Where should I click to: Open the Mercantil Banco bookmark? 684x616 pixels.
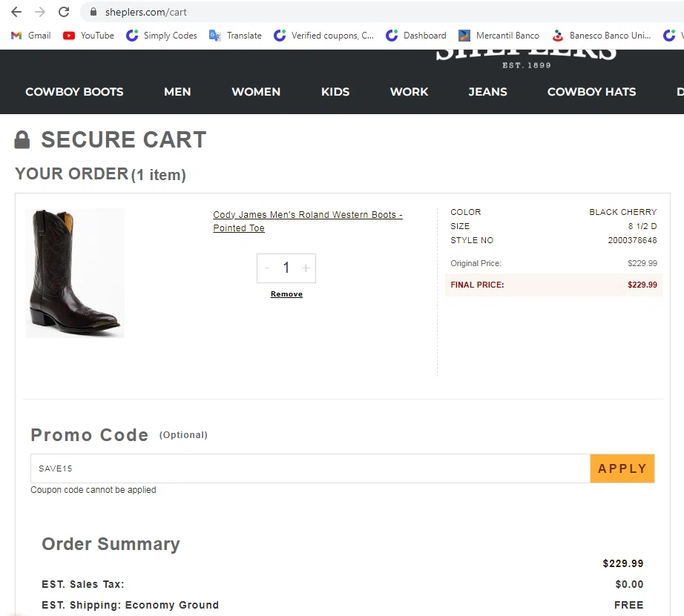pos(499,36)
